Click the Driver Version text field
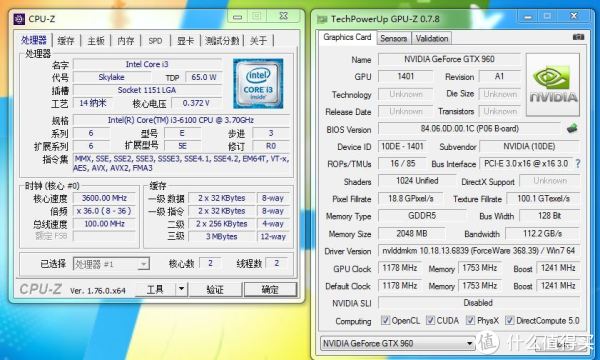Screen dimensions: 600x360 click(x=479, y=251)
